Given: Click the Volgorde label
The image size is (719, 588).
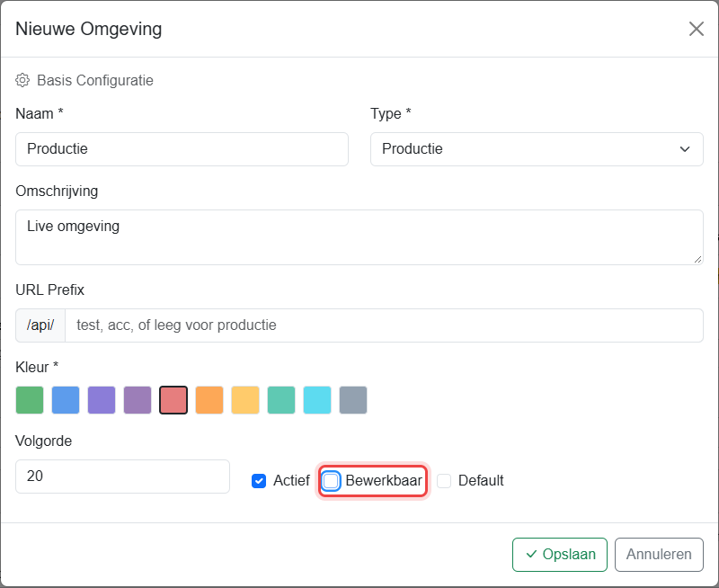Looking at the screenshot, I should coord(43,441).
